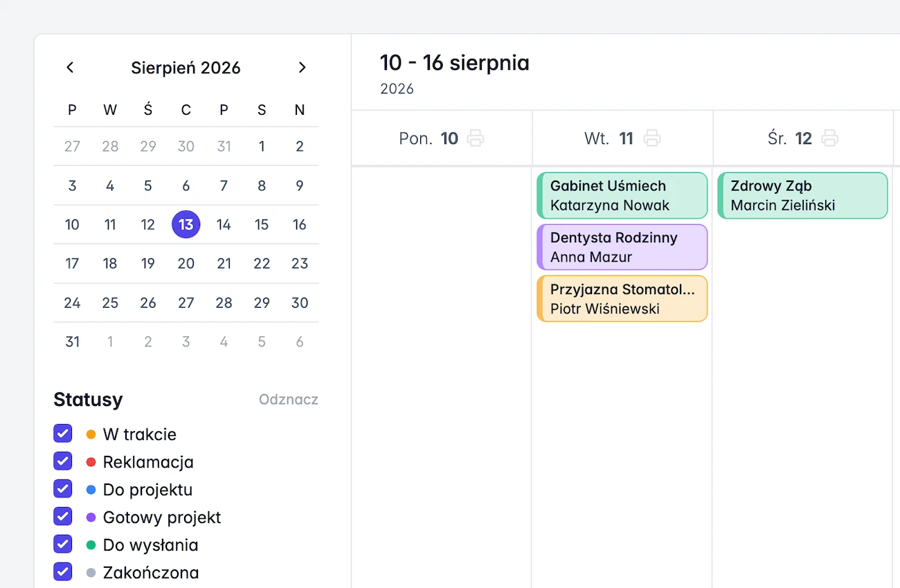
Task: Open the Dentysta Rodzinny event of Anna Mazur
Action: tap(622, 247)
